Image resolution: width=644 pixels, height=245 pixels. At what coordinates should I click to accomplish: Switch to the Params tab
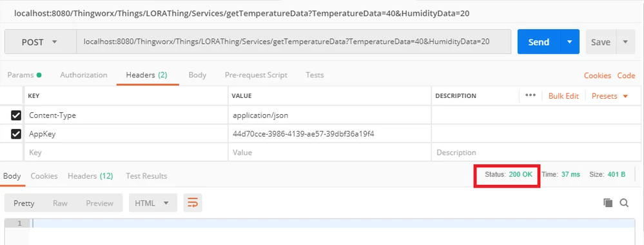pos(24,75)
